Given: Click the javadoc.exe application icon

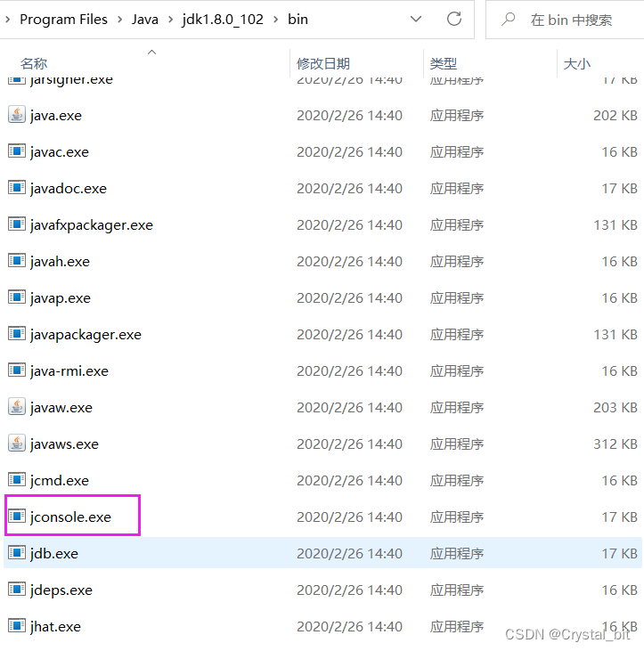Looking at the screenshot, I should point(17,188).
